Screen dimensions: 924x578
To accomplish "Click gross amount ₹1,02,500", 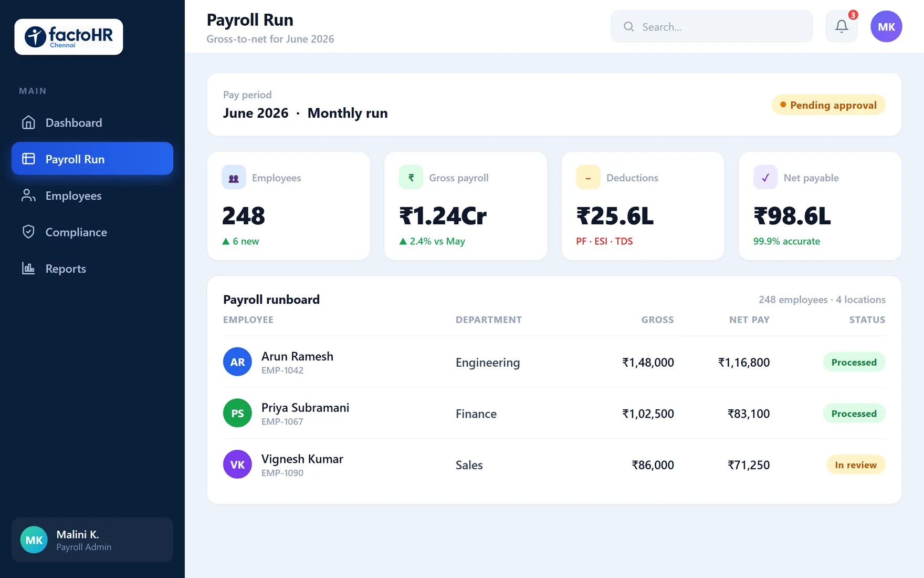I will click(648, 414).
